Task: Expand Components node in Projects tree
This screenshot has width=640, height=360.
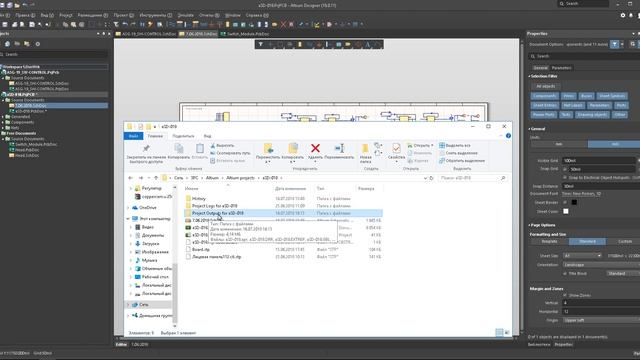Action: [x=3, y=122]
